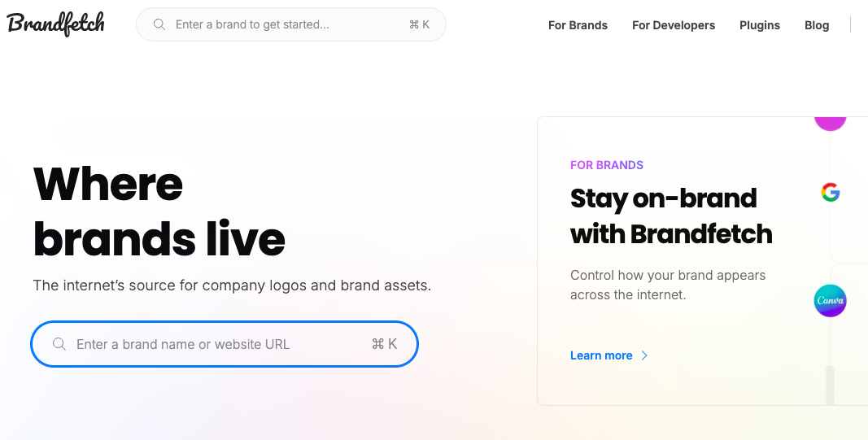This screenshot has height=440, width=868.
Task: Click the Control how your brand appears description
Action: point(668,285)
